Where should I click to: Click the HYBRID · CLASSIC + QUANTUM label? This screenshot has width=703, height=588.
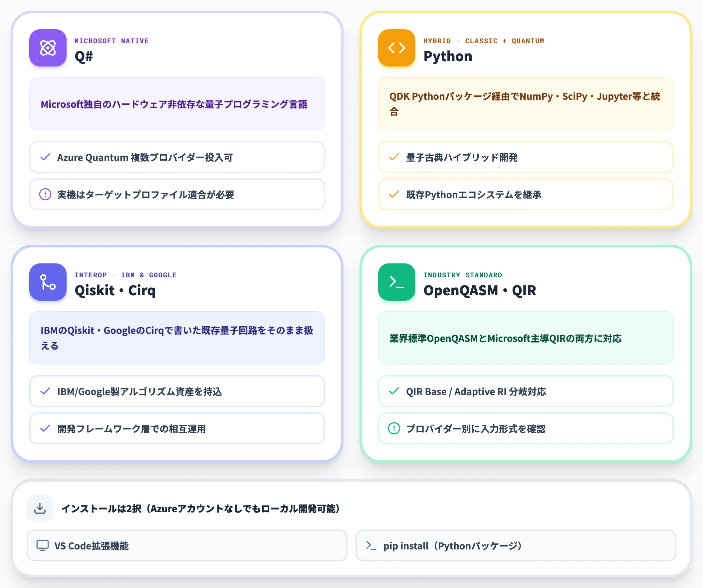click(x=484, y=41)
